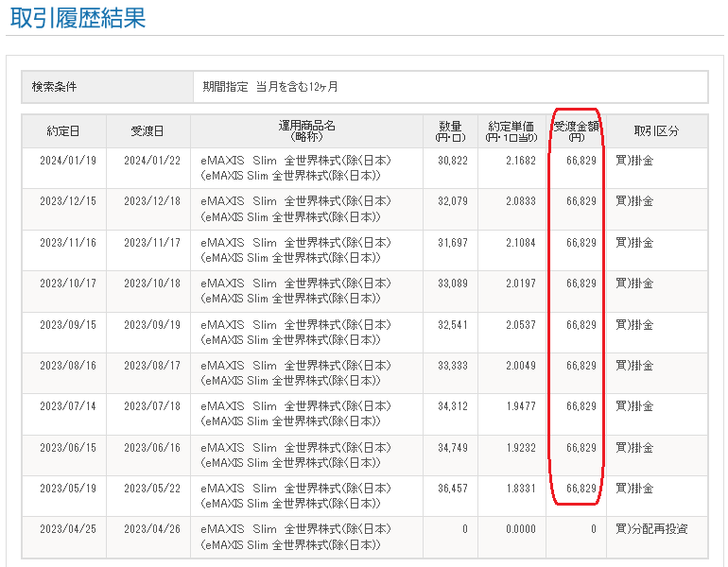Click the 66,829 amount in 2023/08/16 row
Screen dimensions: 728x567
(x=581, y=366)
